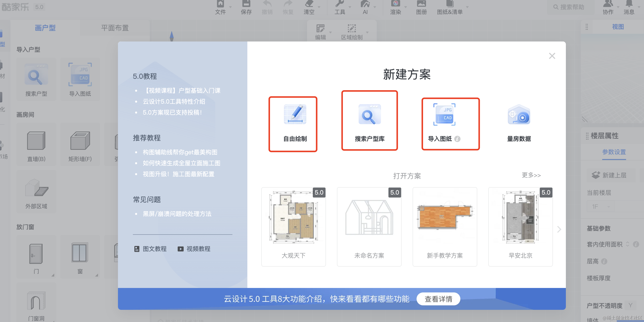Viewport: 644px width, 322px height.
Task: Click the 查看详情 button
Action: click(438, 299)
